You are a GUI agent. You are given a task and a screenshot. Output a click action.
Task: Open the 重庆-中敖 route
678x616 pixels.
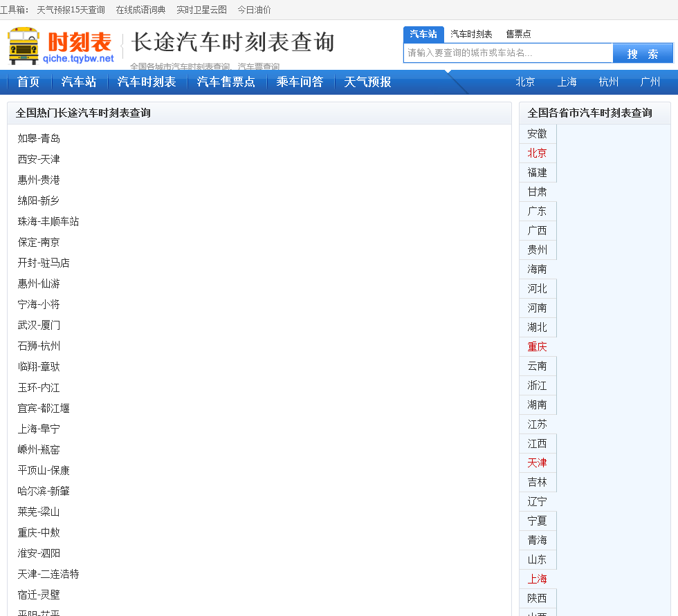point(39,532)
